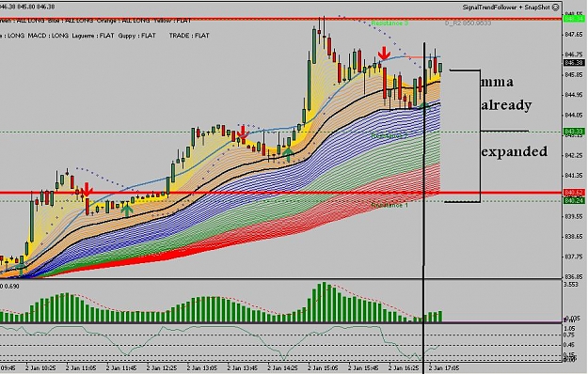This screenshot has width=588, height=374.
Task: Click the Laguerre : FLAT status text
Action: [93, 36]
